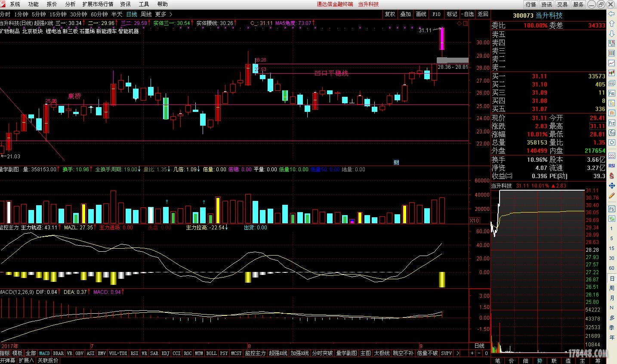The image size is (617, 364).
Task: Select the MACD indicator tab
Action: pyautogui.click(x=44, y=353)
